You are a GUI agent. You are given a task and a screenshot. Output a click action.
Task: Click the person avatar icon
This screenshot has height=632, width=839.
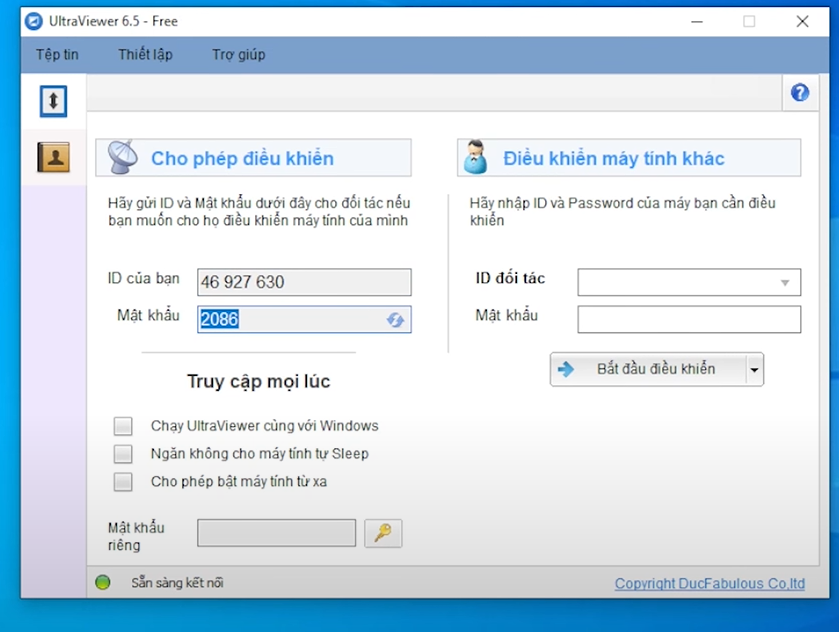476,157
